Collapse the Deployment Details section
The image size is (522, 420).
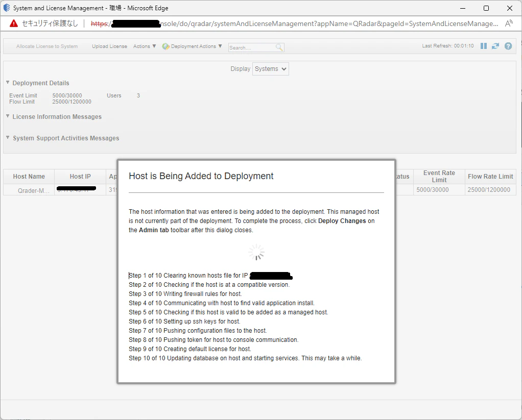(x=8, y=83)
